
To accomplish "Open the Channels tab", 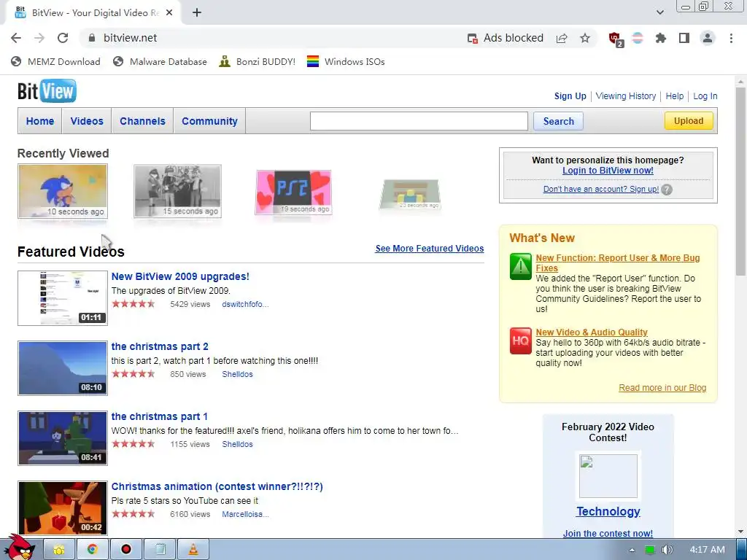I will click(x=142, y=121).
